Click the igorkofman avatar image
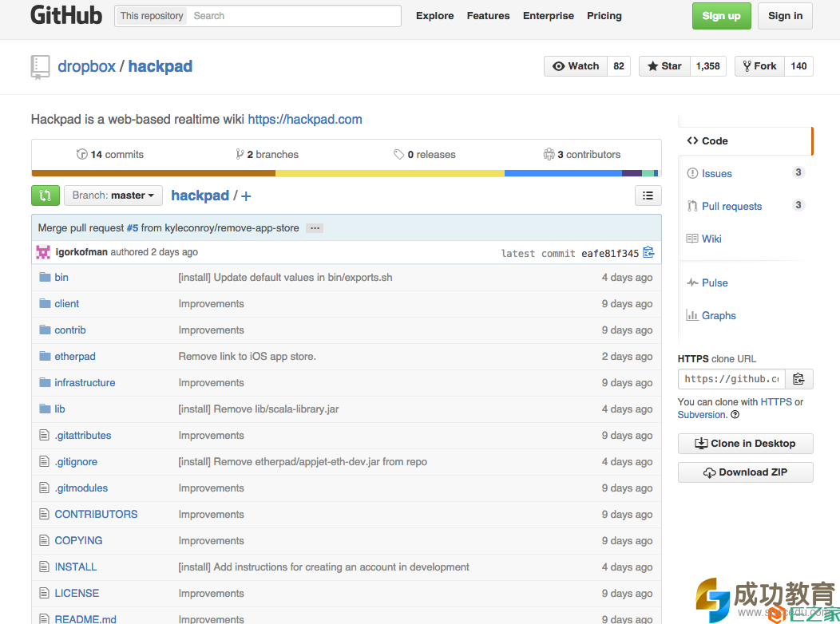 (43, 252)
